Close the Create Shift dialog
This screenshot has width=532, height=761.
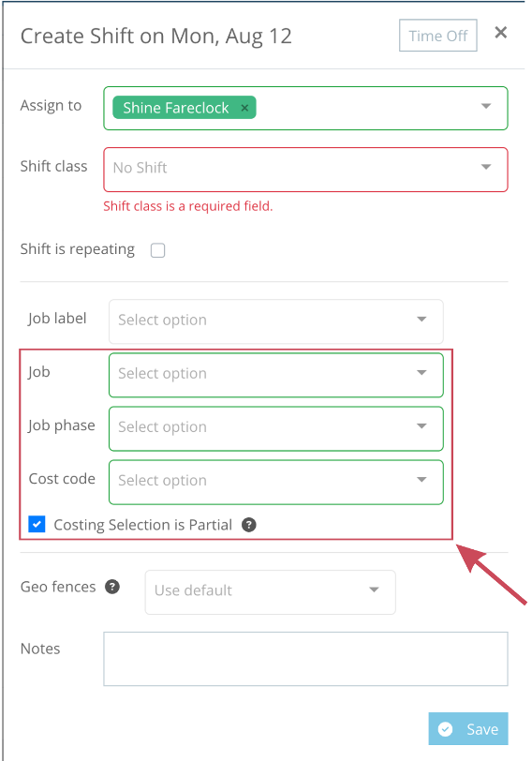pyautogui.click(x=500, y=33)
